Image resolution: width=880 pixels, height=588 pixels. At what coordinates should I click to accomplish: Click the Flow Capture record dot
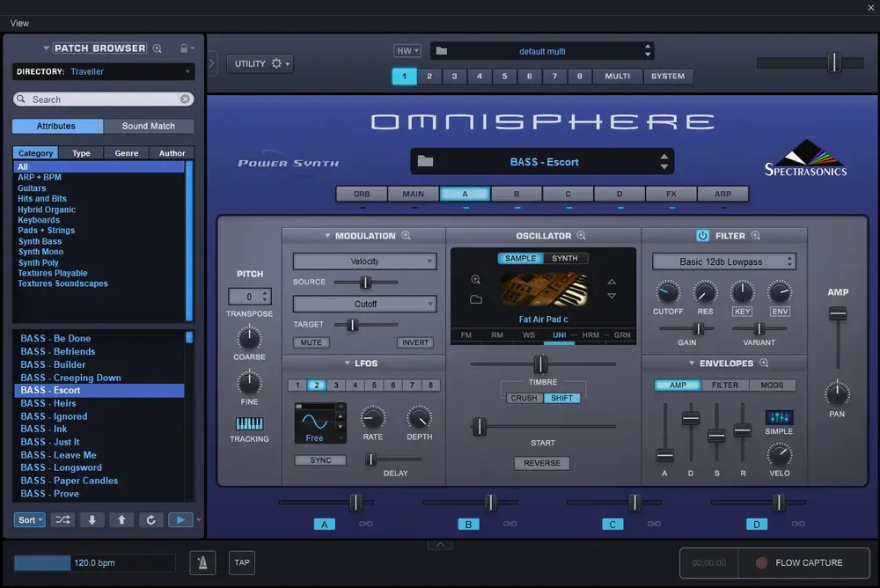coord(761,562)
